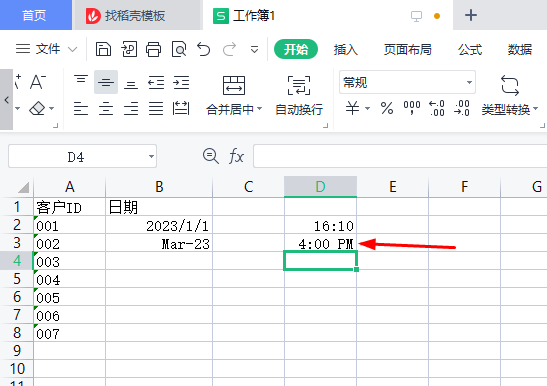Click the zoom magnifier icon by formula bar
Viewport: 547px width, 386px height.
tap(211, 156)
